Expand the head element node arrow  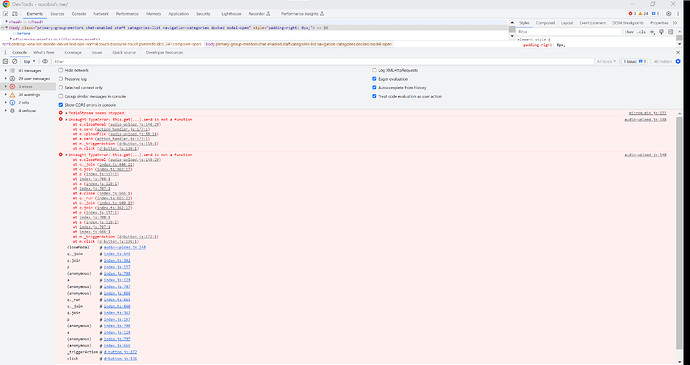(6, 22)
